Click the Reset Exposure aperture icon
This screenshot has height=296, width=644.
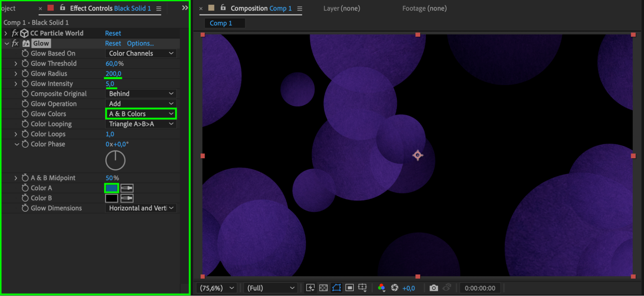point(395,288)
